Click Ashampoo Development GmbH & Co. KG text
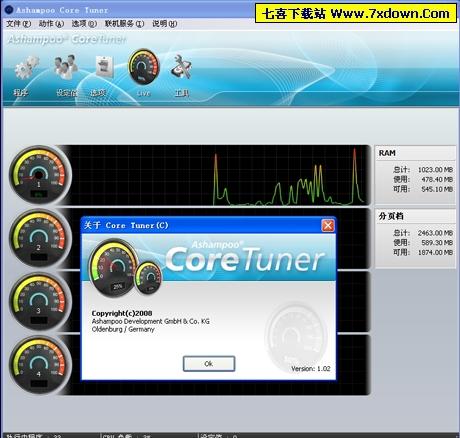 coord(151,321)
